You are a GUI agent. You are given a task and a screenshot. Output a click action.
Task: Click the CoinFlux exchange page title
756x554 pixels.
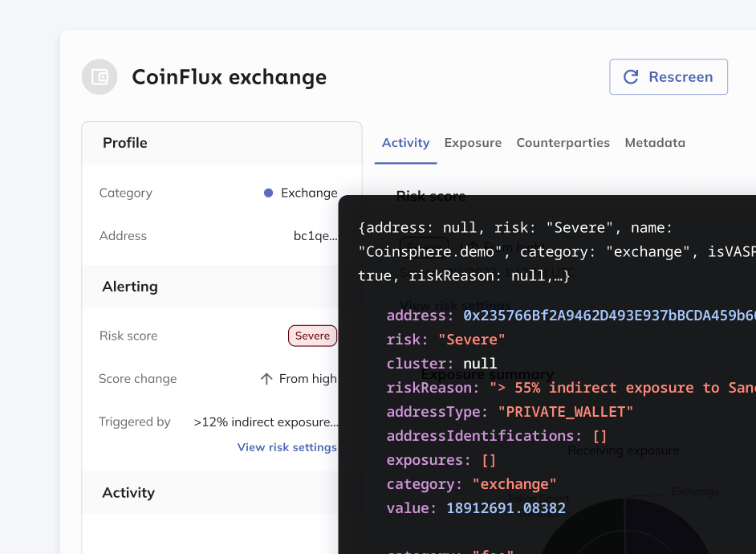(x=229, y=77)
